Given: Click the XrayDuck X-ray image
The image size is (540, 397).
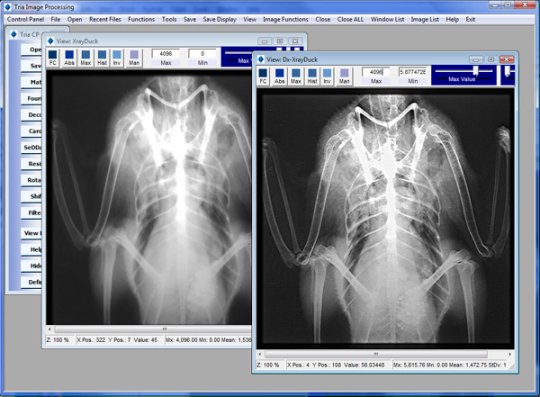Looking at the screenshot, I should 149,197.
